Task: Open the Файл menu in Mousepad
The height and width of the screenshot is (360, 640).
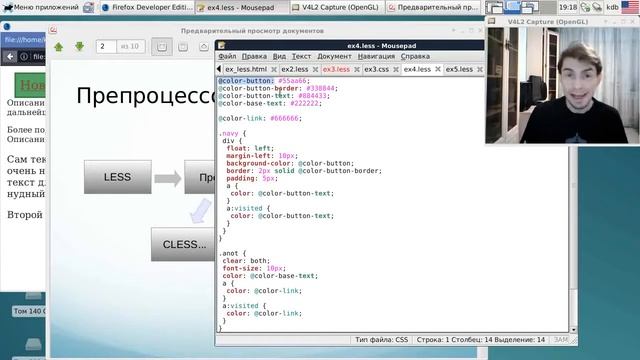Action: (227, 56)
